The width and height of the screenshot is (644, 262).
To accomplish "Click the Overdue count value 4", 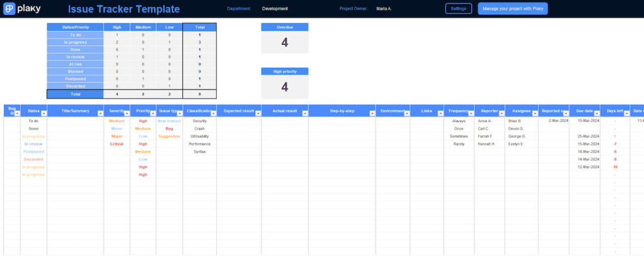I will [x=284, y=43].
